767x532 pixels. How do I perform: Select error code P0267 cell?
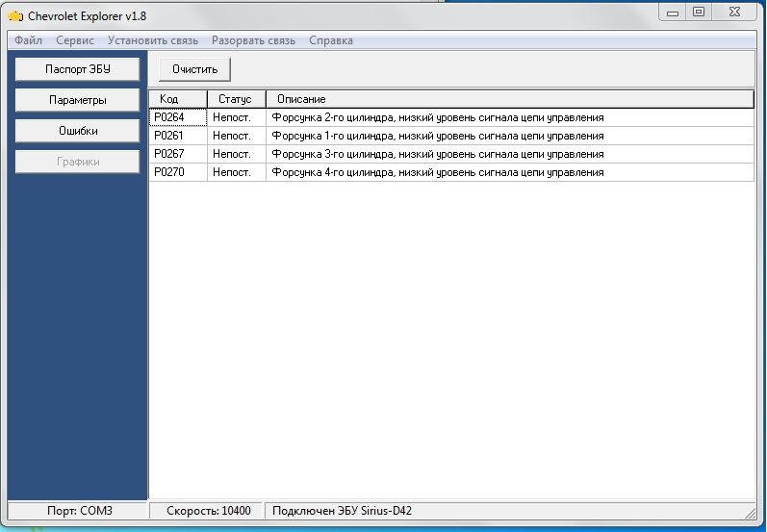coord(178,154)
